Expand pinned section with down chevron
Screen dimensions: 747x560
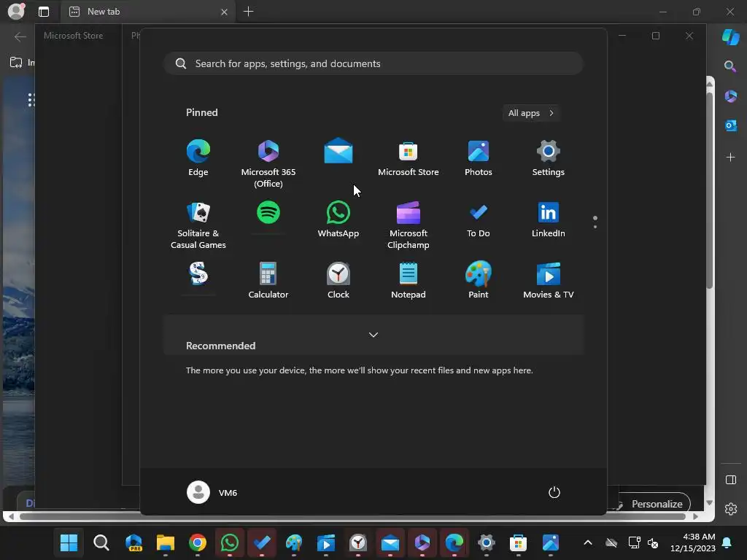(x=373, y=335)
